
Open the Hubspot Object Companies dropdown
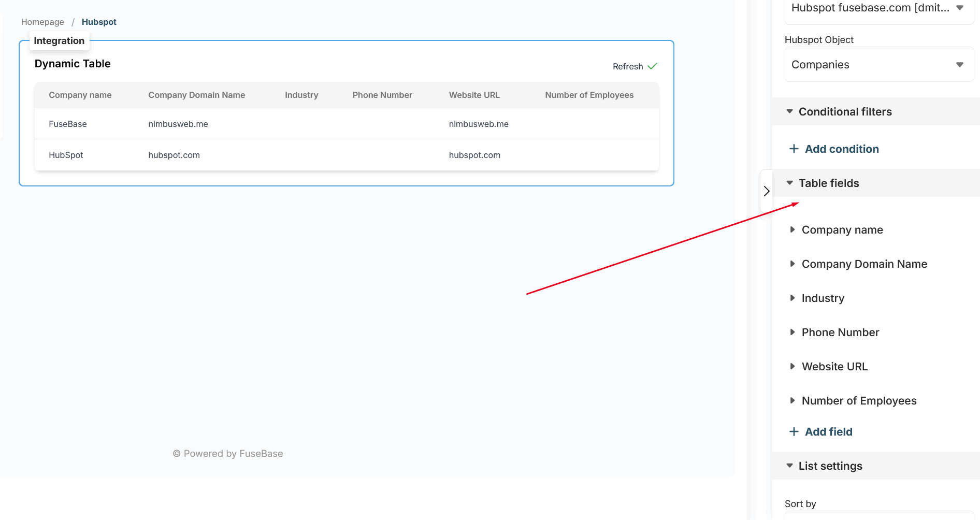click(879, 65)
